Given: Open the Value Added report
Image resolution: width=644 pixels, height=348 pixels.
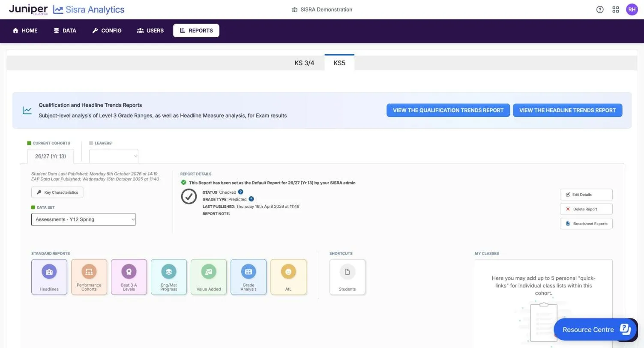Looking at the screenshot, I should pyautogui.click(x=209, y=277).
